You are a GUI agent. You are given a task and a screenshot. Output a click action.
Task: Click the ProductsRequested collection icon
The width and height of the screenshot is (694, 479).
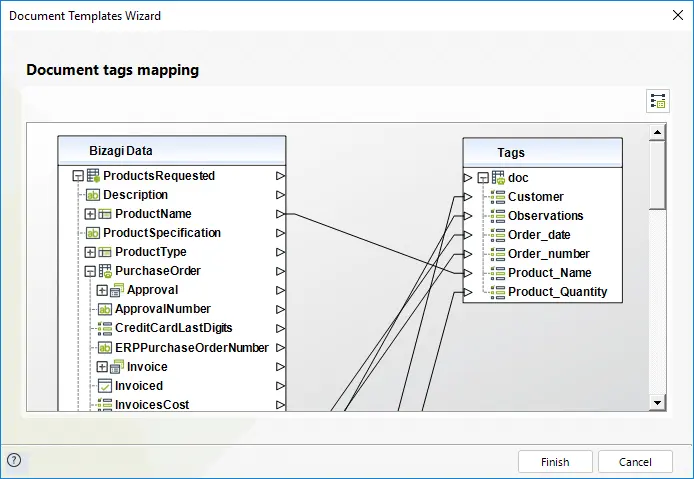click(93, 176)
